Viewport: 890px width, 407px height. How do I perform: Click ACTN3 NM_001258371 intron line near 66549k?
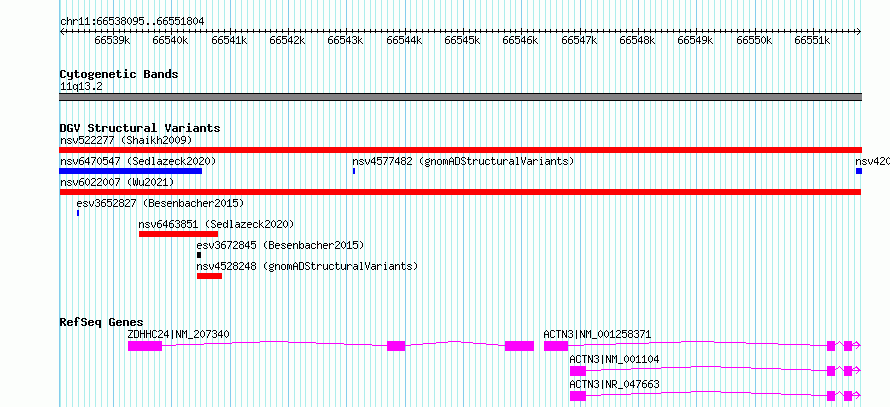point(696,342)
